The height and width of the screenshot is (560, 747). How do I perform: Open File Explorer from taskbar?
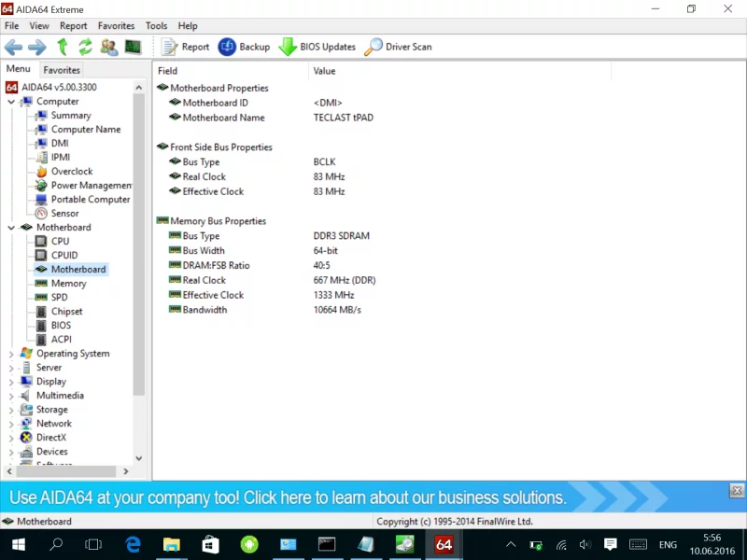click(x=172, y=544)
